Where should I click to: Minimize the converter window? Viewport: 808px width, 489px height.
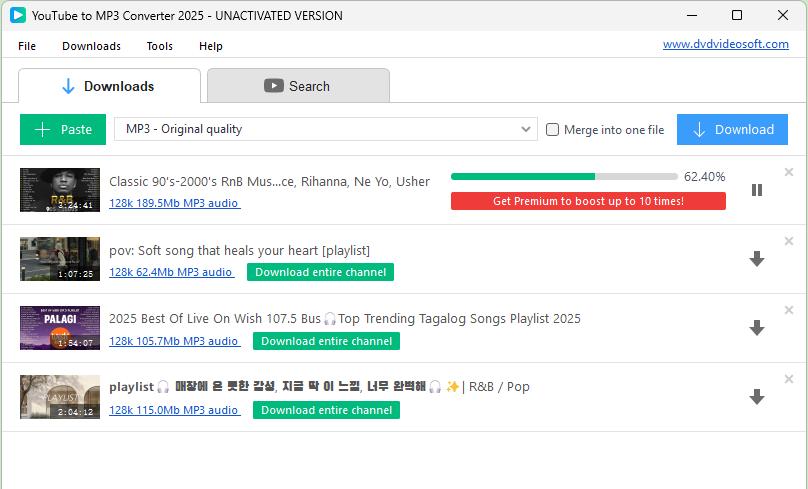point(692,15)
